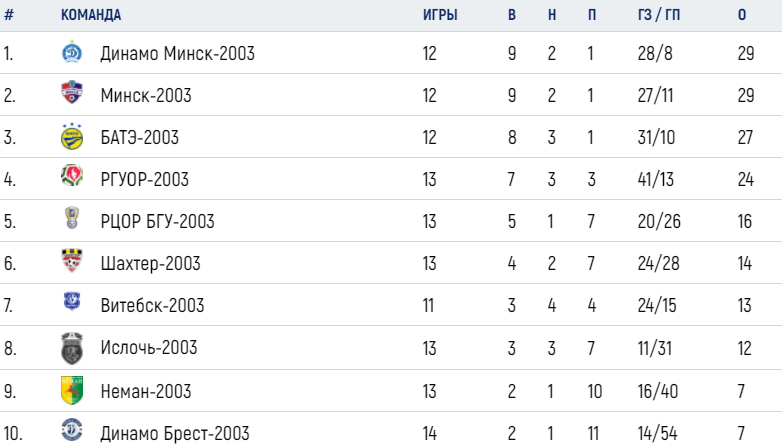This screenshot has height=445, width=782.
Task: Select the В wins column header
Action: click(x=512, y=15)
